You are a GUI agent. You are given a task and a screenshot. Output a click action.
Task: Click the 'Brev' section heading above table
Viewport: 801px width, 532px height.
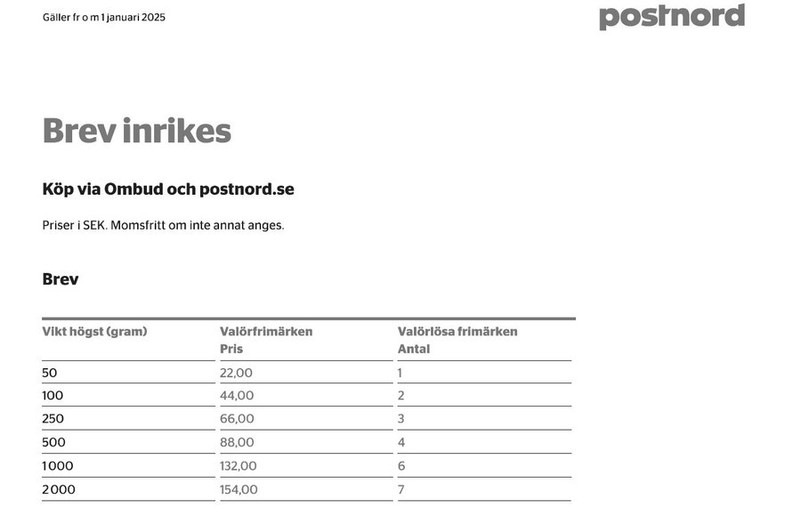click(61, 279)
